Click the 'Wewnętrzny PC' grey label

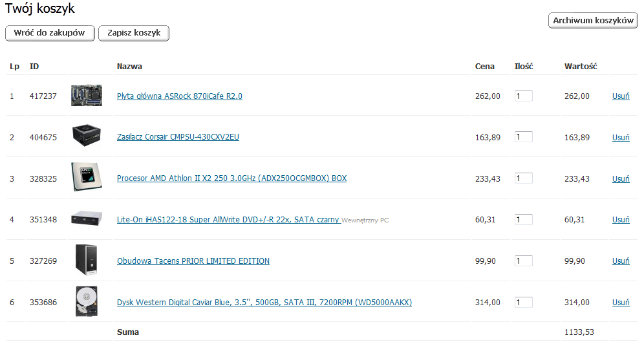click(365, 220)
